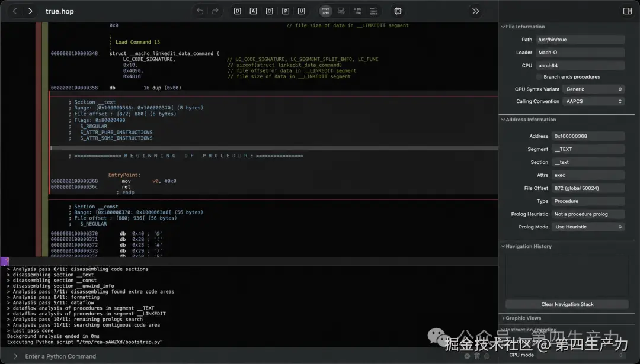Enable Branch ends procedures checkbox
Screen dimensions: 640x364
[539, 77]
